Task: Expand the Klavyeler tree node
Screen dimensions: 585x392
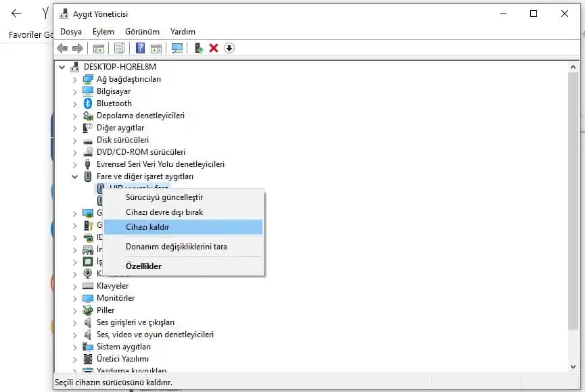Action: 75,286
